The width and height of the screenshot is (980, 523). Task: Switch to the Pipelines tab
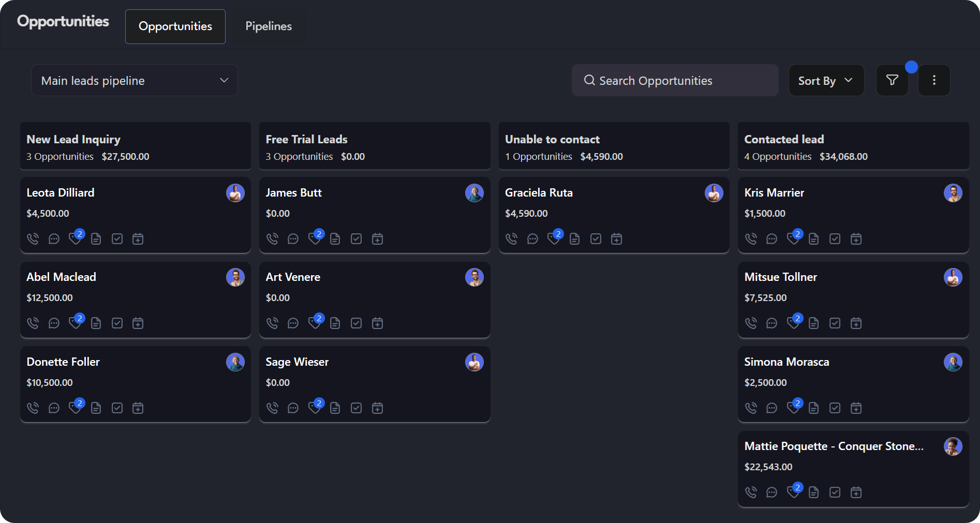[269, 26]
